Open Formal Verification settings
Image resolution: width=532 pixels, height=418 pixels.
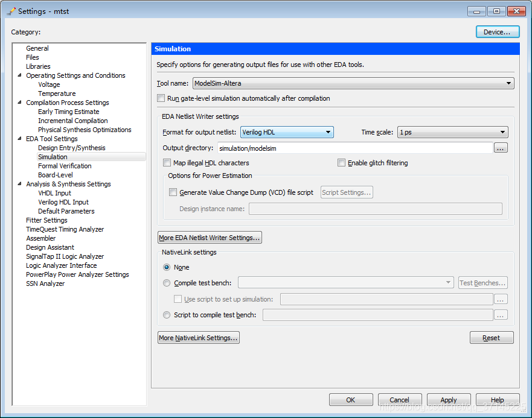pyautogui.click(x=65, y=166)
